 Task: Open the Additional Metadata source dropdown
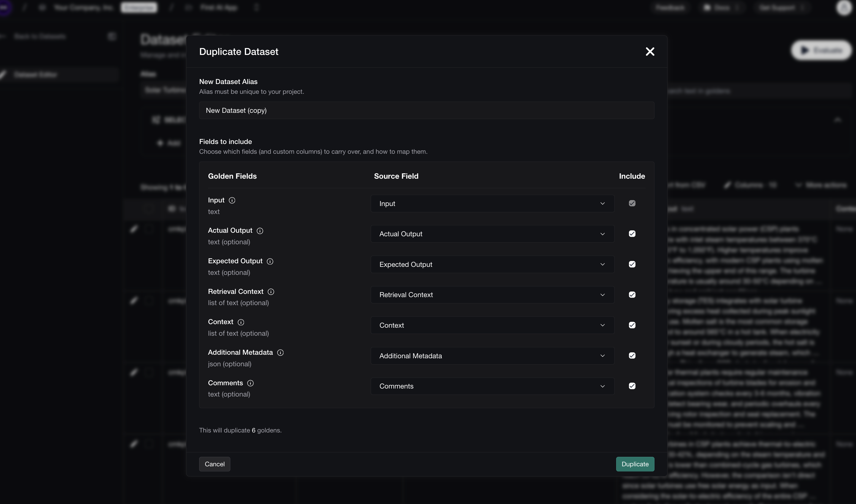click(492, 356)
